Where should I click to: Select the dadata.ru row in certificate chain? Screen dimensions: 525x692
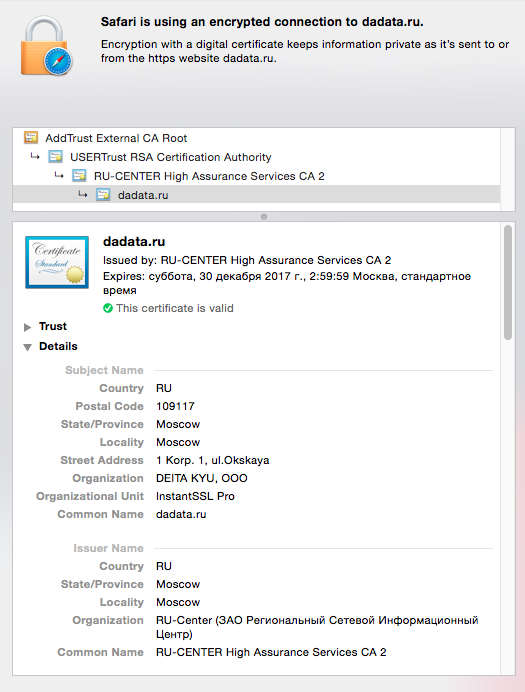[256, 195]
